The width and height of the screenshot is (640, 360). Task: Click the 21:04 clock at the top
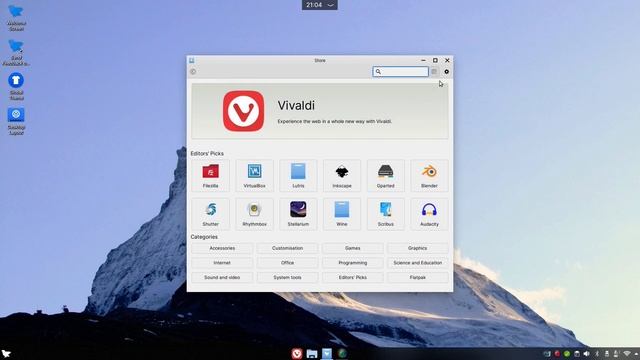click(x=314, y=5)
